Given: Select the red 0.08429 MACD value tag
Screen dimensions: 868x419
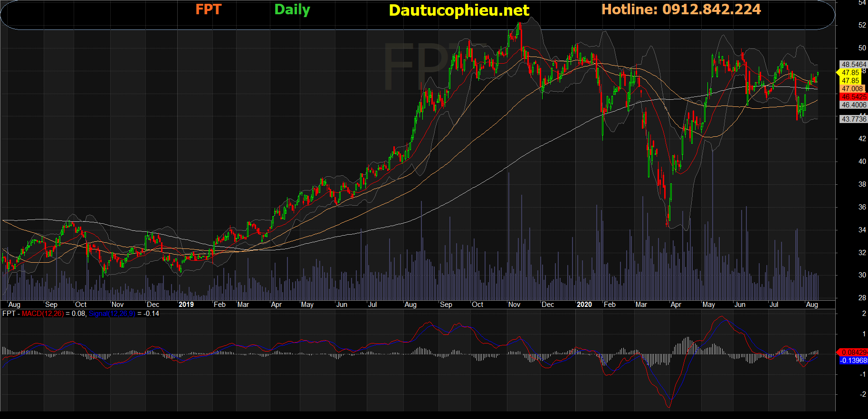Looking at the screenshot, I should point(853,352).
